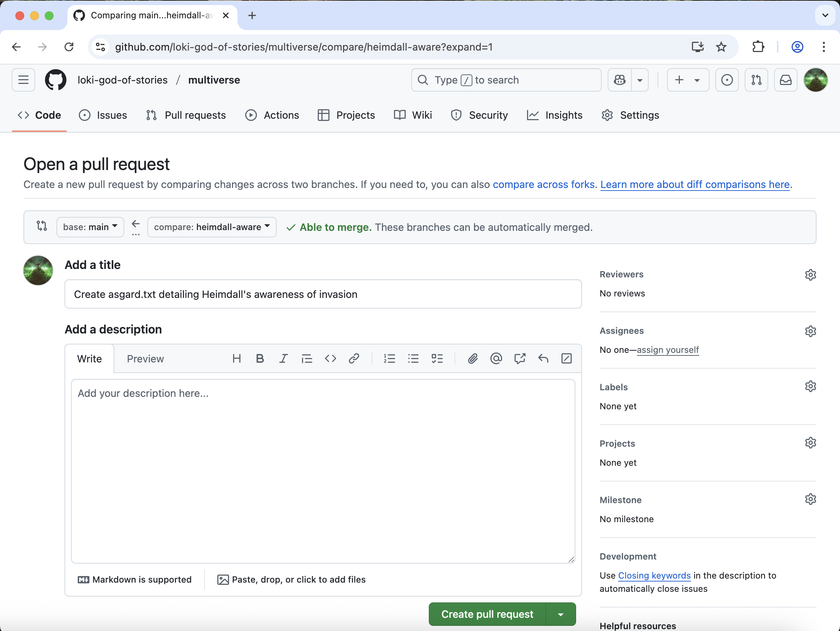Switch to the Preview tab
The width and height of the screenshot is (840, 631).
[145, 359]
